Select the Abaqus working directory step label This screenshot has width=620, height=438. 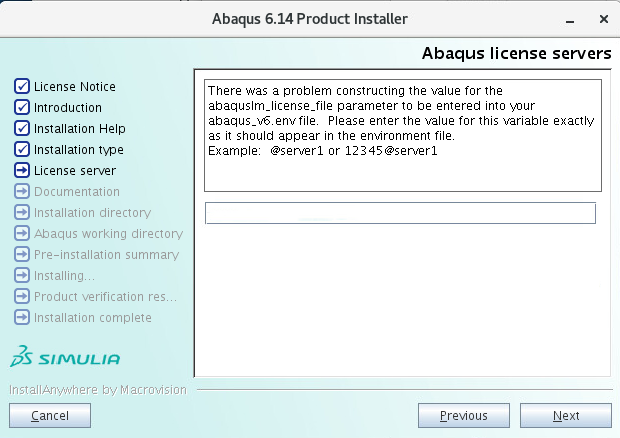(108, 234)
